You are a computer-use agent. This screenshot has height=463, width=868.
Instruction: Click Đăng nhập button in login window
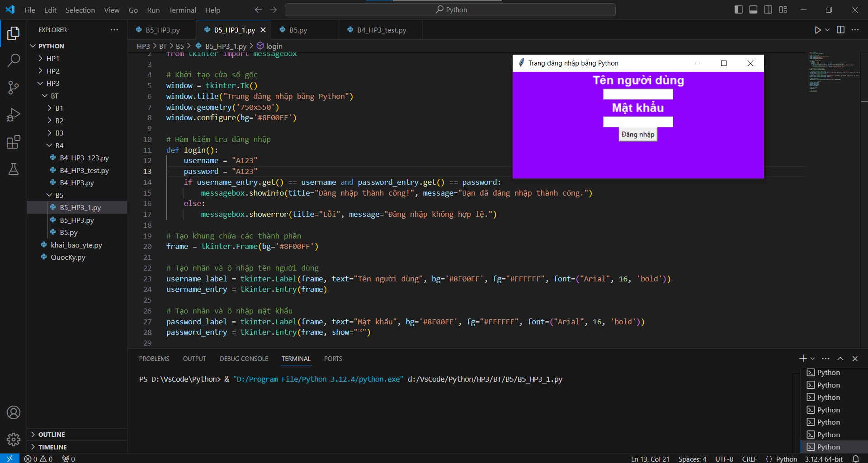[637, 134]
